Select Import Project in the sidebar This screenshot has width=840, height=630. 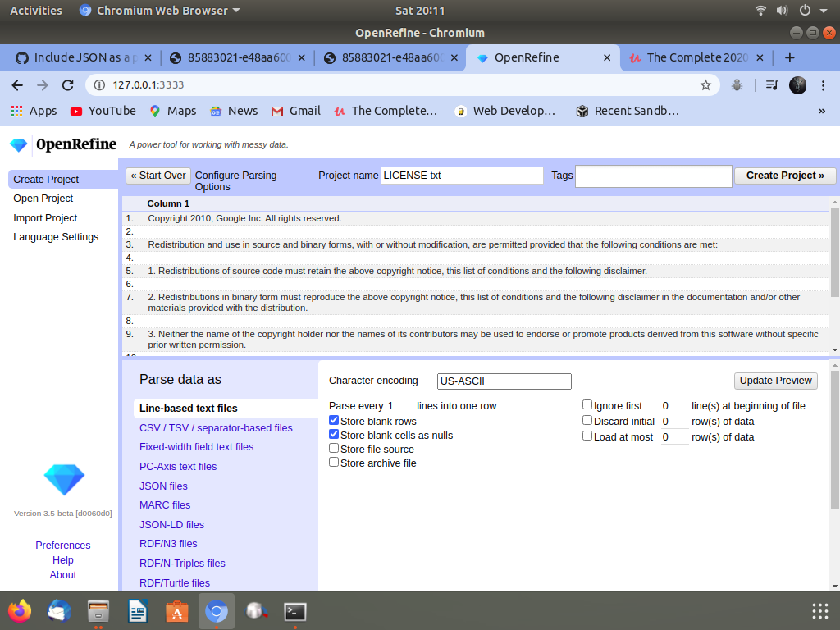click(x=46, y=218)
